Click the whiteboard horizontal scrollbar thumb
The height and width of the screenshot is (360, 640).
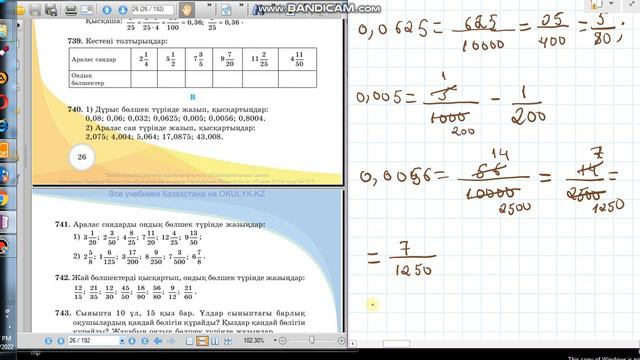[396, 344]
